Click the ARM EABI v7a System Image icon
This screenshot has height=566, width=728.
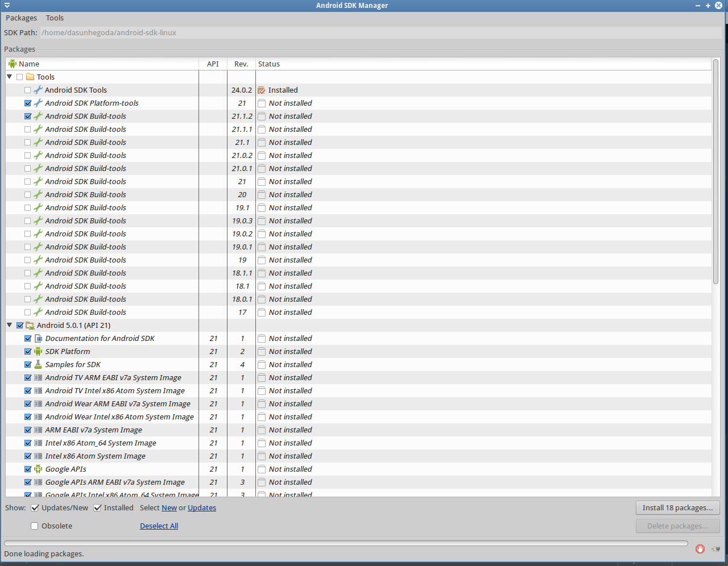38,430
